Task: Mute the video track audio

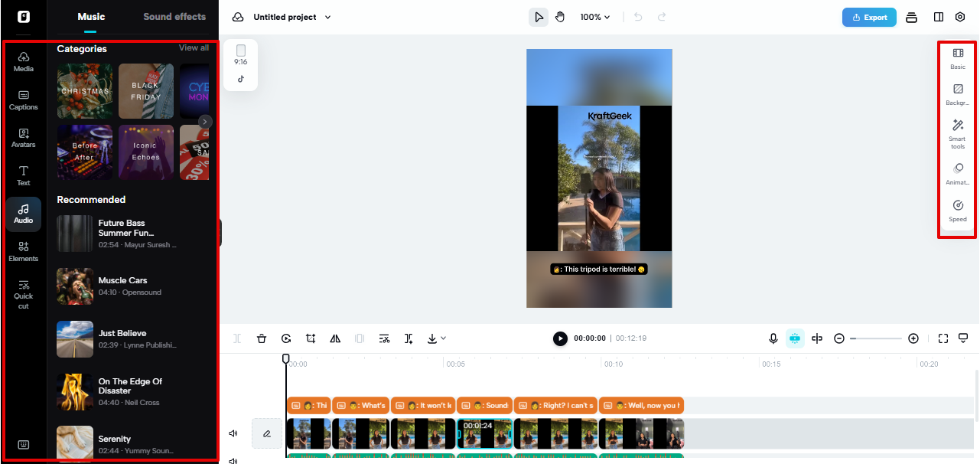Action: point(233,433)
